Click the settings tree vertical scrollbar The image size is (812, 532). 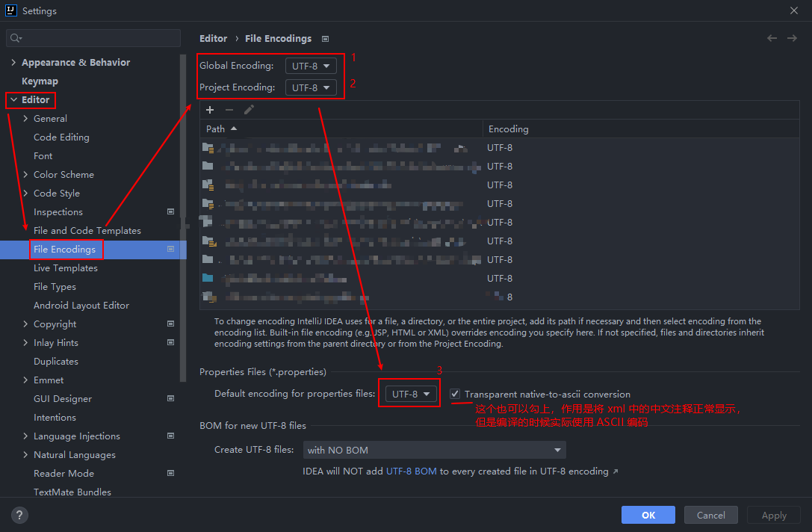[x=183, y=217]
